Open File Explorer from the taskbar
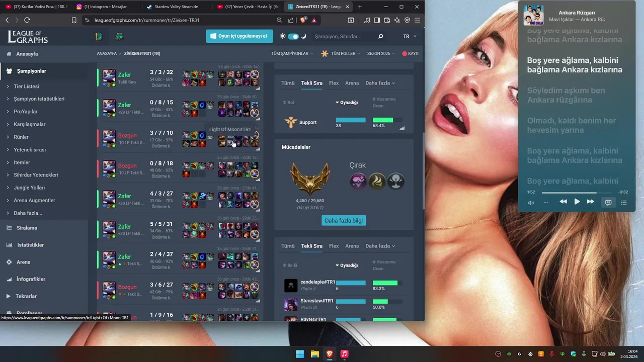This screenshot has width=644, height=362. click(x=314, y=354)
